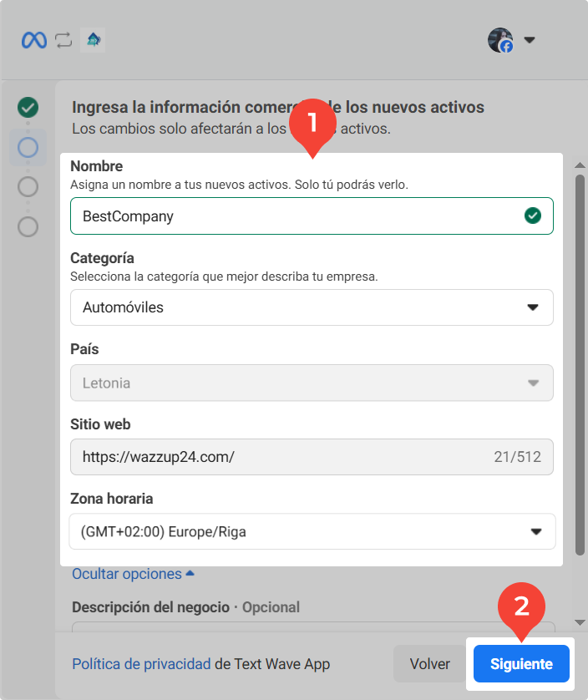
Task: Open the Política de privacidad link
Action: (x=141, y=664)
